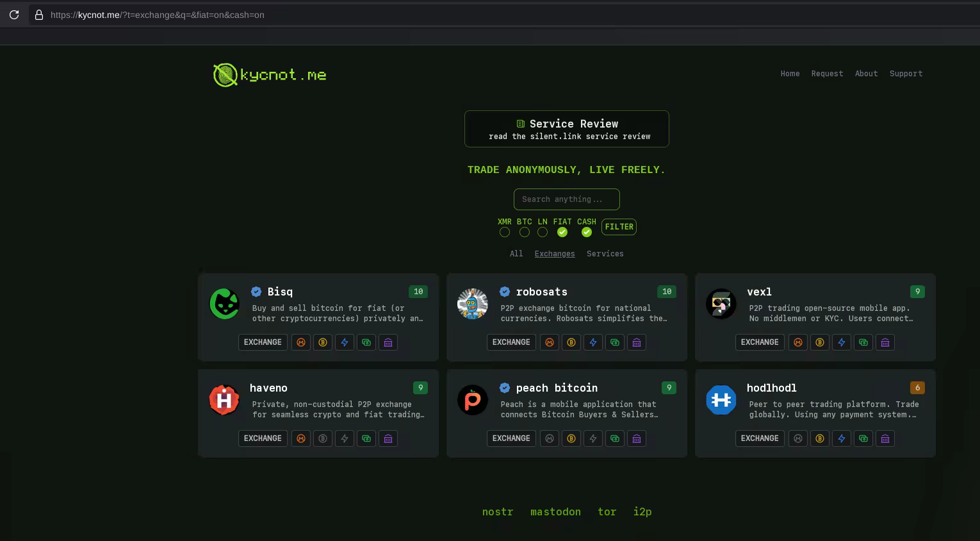The width and height of the screenshot is (980, 541).
Task: Click the kycnot.me logo
Action: [270, 75]
